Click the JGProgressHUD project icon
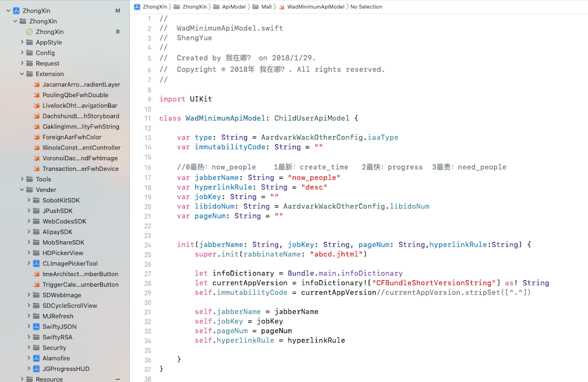The width and height of the screenshot is (588, 382). click(36, 368)
